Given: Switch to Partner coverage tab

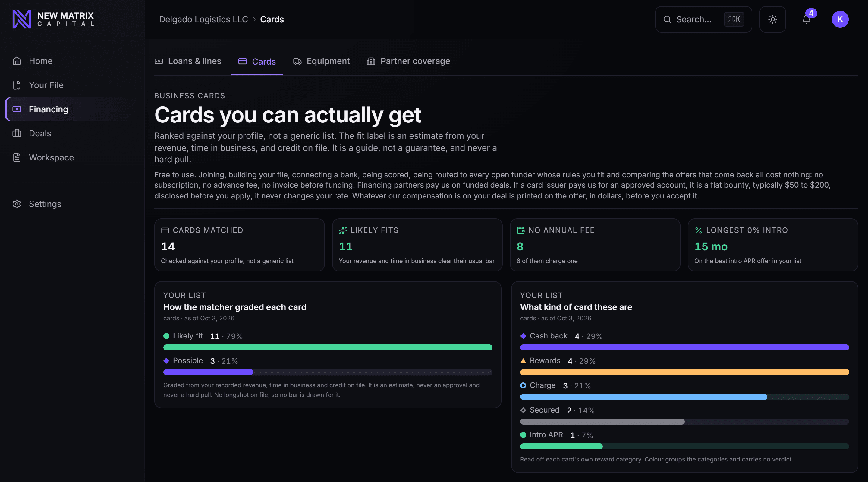Looking at the screenshot, I should click(x=408, y=61).
